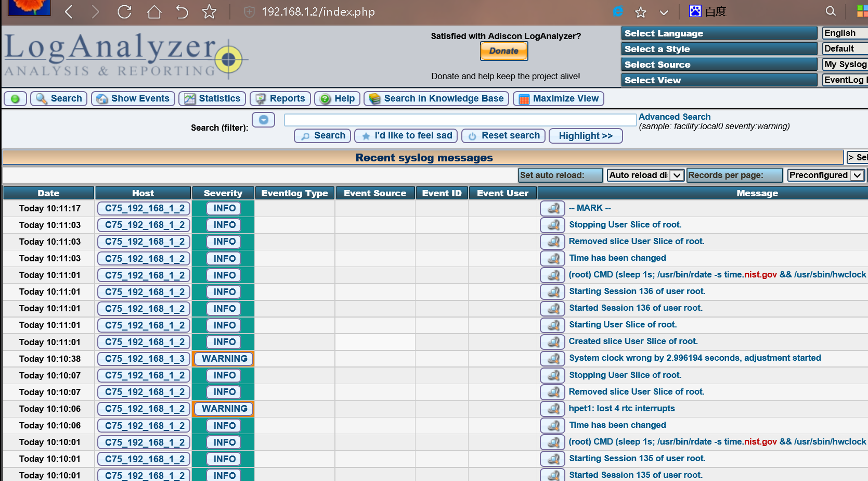Open the Select View dropdown showing EventLog

click(845, 80)
